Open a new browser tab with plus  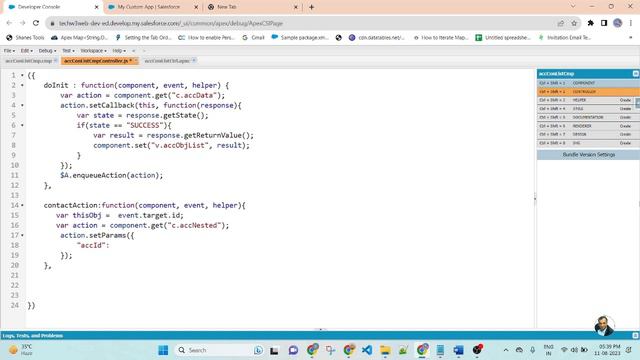[x=311, y=7]
